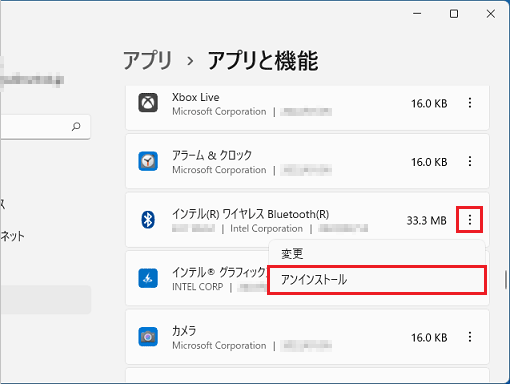The width and height of the screenshot is (510, 384).
Task: Click Intel Corporation publisher text
Action: (x=266, y=229)
